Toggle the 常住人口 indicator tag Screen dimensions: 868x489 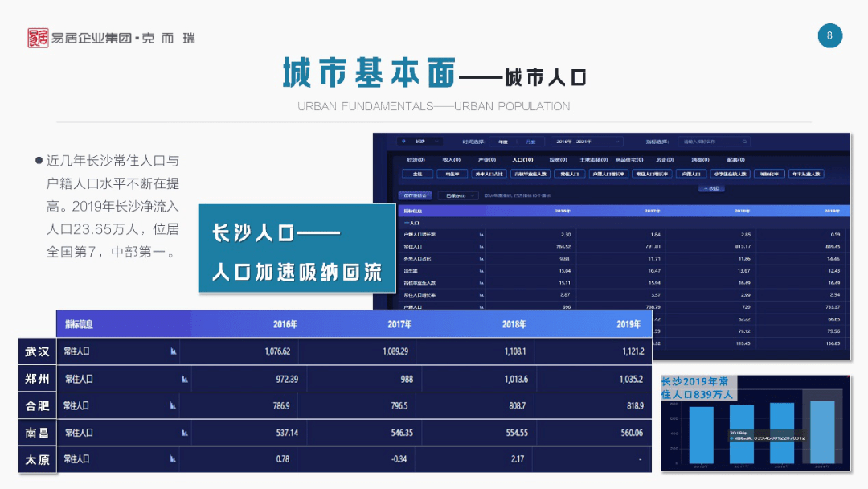pyautogui.click(x=570, y=174)
